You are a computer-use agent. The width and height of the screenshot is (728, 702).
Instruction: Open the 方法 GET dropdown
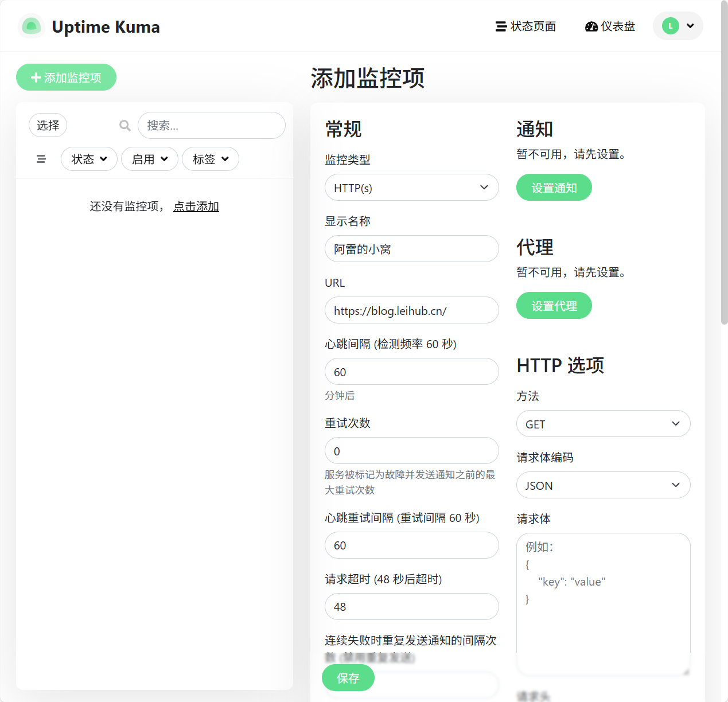click(603, 424)
